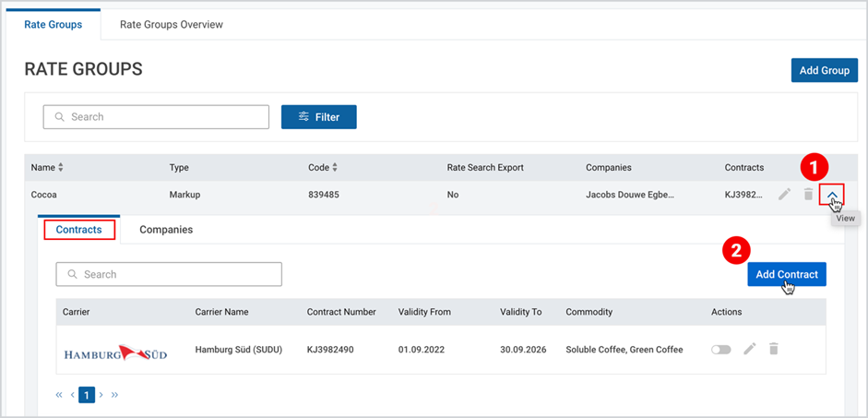This screenshot has height=418, width=868.
Task: Go to the last contracts page
Action: [114, 395]
